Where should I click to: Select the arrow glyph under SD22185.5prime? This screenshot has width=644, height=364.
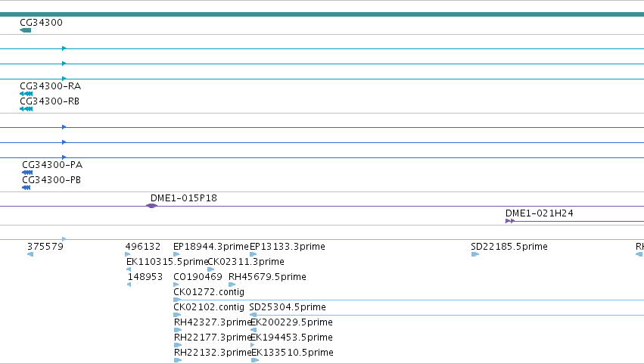475,254
